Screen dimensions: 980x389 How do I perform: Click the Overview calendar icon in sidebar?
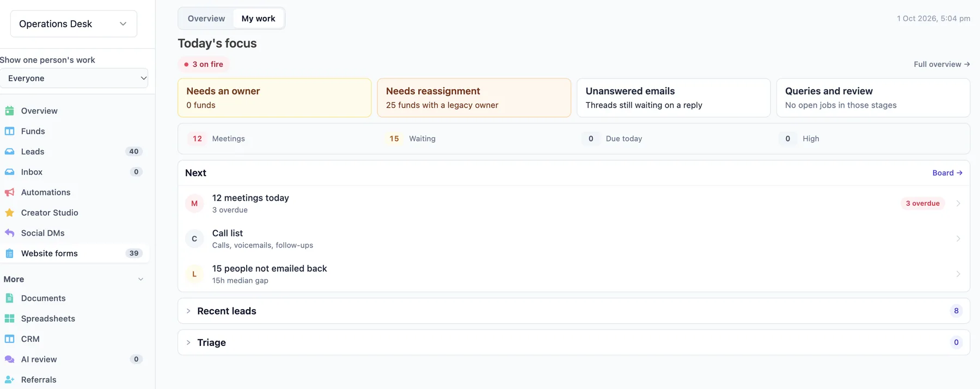[x=9, y=111]
